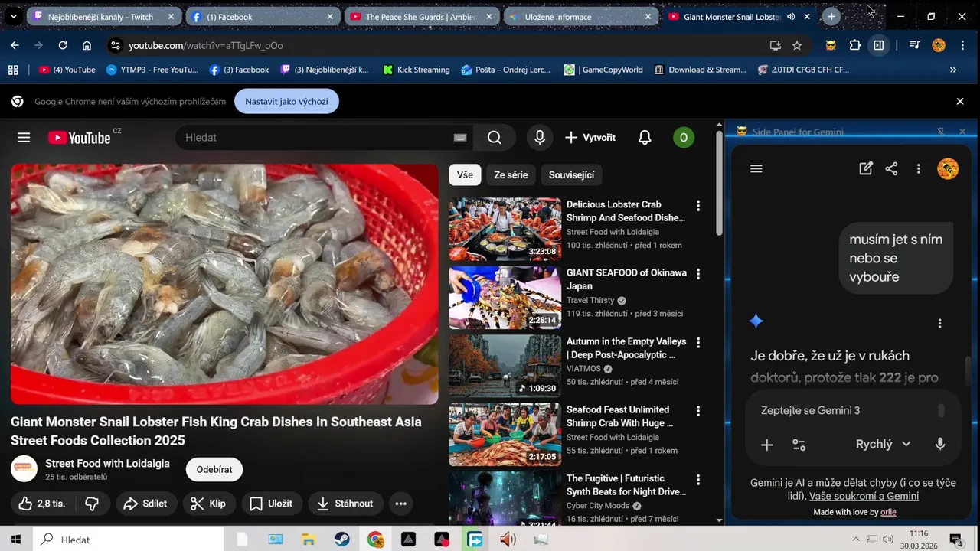Viewport: 980px width, 551px height.
Task: Open the taskbar volume speaker tray icon
Action: 888,540
